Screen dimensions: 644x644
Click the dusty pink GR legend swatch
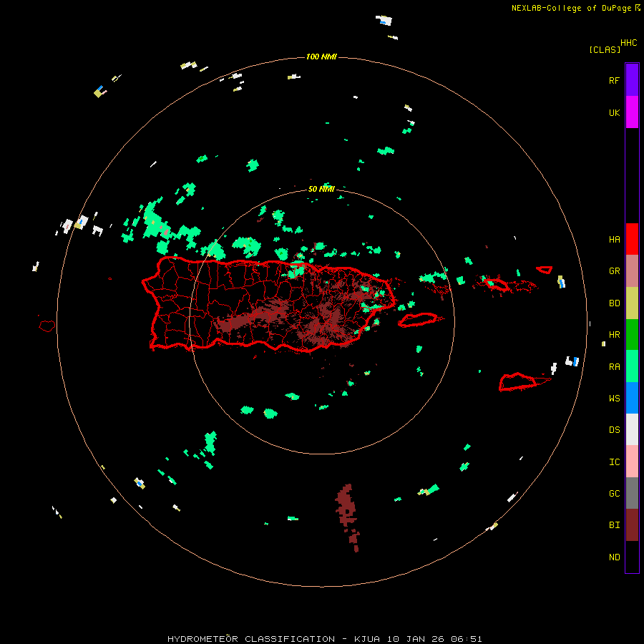click(x=632, y=271)
